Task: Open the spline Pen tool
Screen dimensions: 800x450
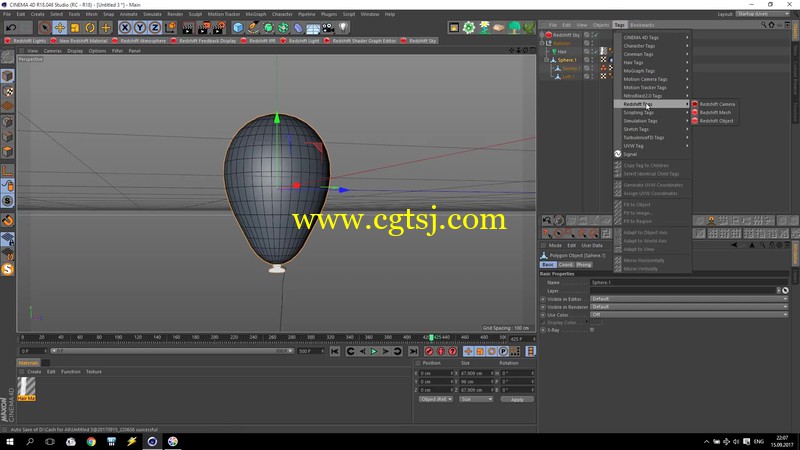Action: coord(253,28)
